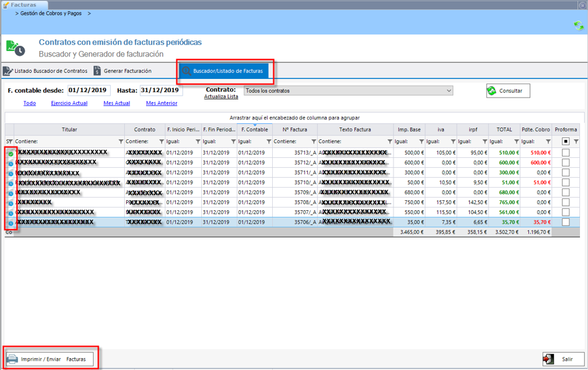The image size is (588, 370).
Task: Open the Pdte. Cobro column filter funnel
Action: pyautogui.click(x=548, y=141)
